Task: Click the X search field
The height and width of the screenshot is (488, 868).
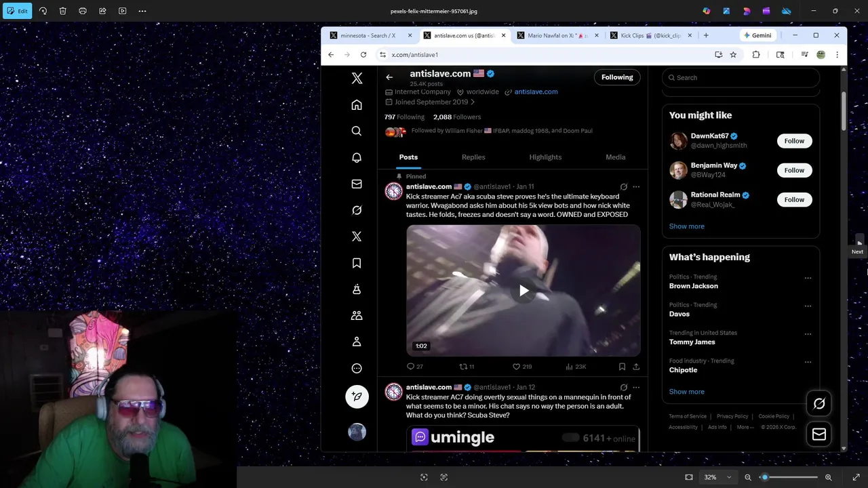Action: [741, 78]
